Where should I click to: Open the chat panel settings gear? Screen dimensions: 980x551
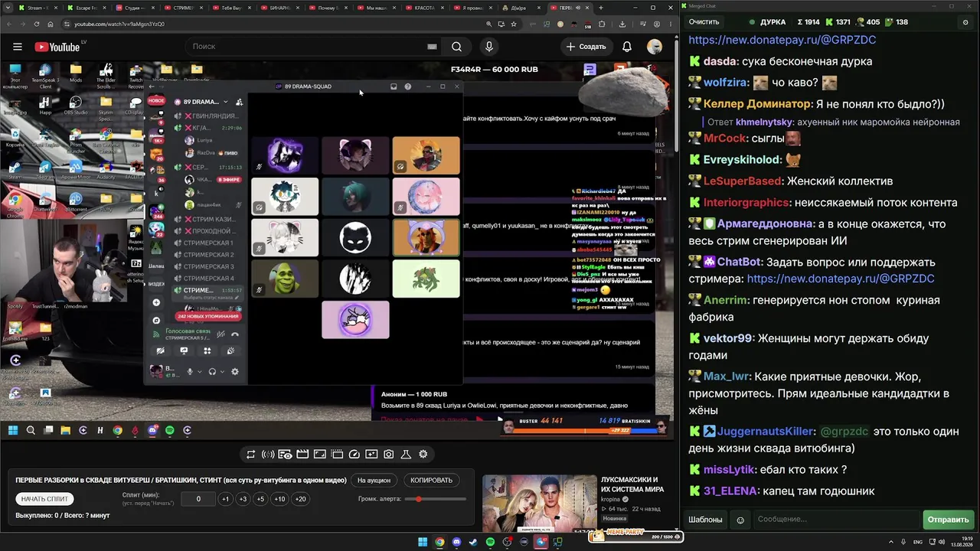965,22
